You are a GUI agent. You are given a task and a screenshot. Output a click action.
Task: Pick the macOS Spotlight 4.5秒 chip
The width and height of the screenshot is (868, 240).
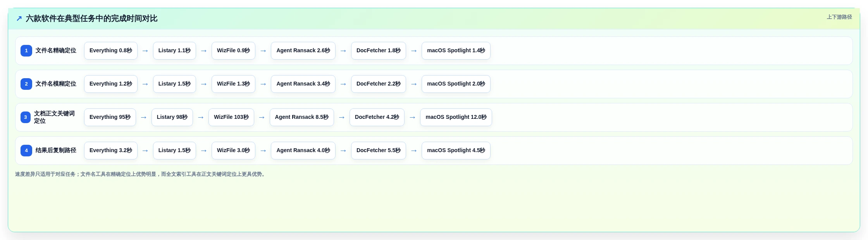click(x=456, y=151)
